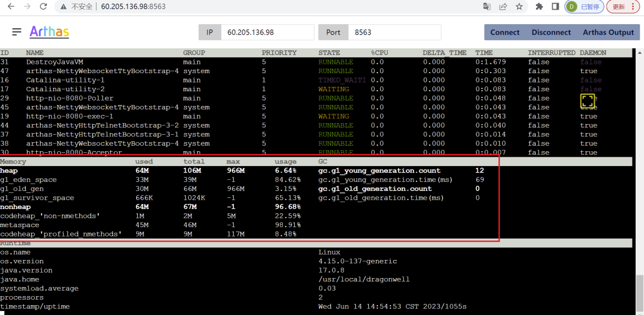Click codeheap_'profiled_nmethods' row label
This screenshot has height=315, width=644.
click(x=61, y=234)
